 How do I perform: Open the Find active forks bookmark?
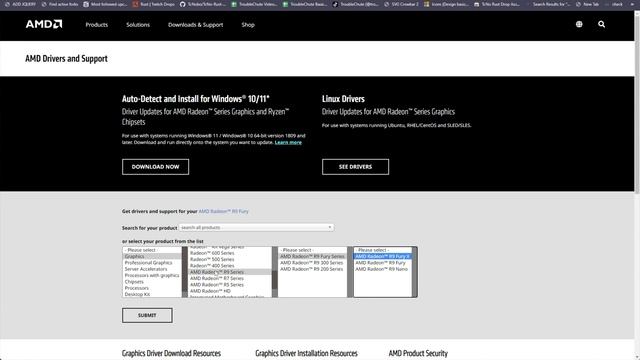pyautogui.click(x=60, y=4)
